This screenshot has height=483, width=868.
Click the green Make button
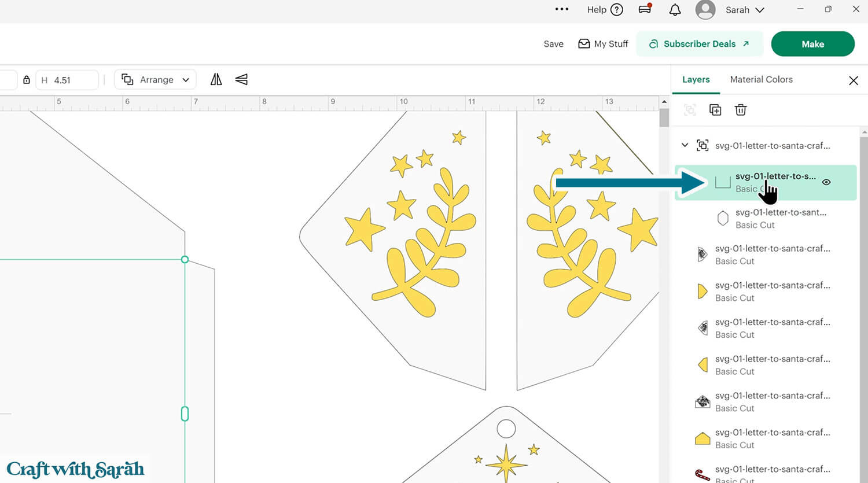point(812,44)
